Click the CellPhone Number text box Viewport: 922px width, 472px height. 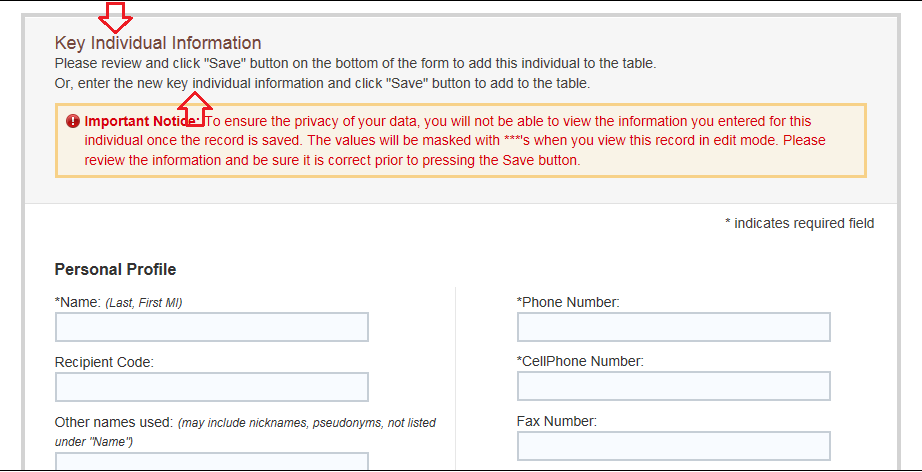coord(673,386)
